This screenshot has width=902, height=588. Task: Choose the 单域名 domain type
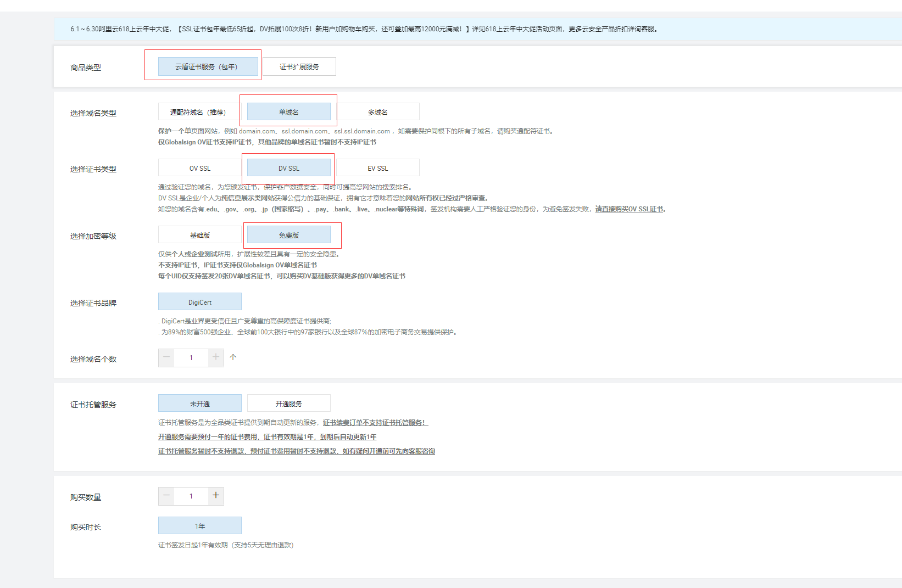tap(289, 111)
